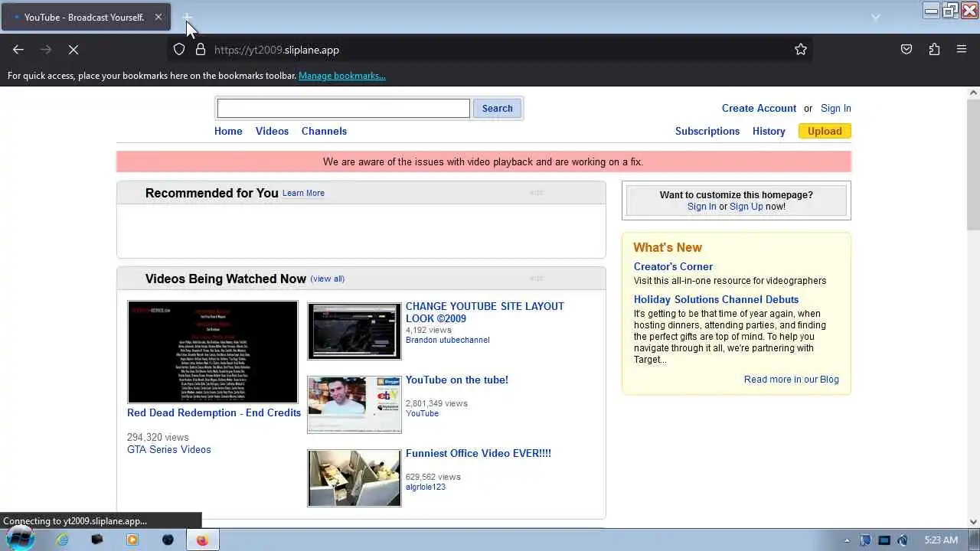The width and height of the screenshot is (980, 551).
Task: Launch Internet Explorer from the taskbar
Action: tap(62, 540)
